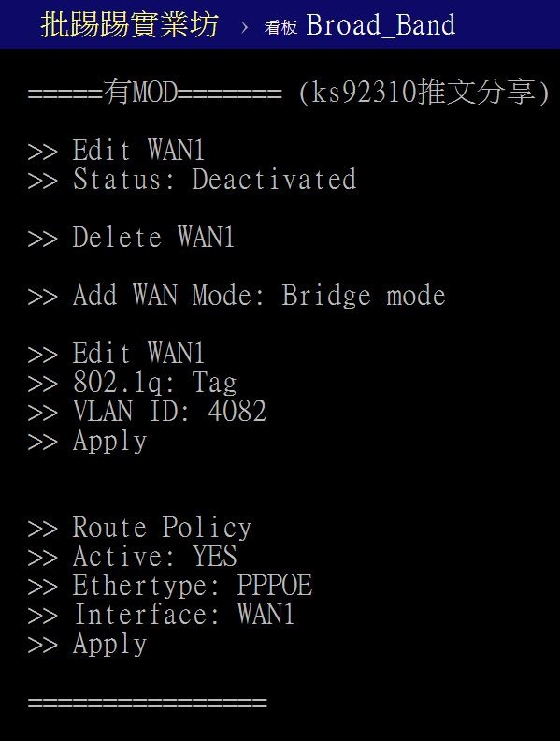Click the Ethertype: PPPOE line
The height and width of the screenshot is (741, 560).
[170, 587]
